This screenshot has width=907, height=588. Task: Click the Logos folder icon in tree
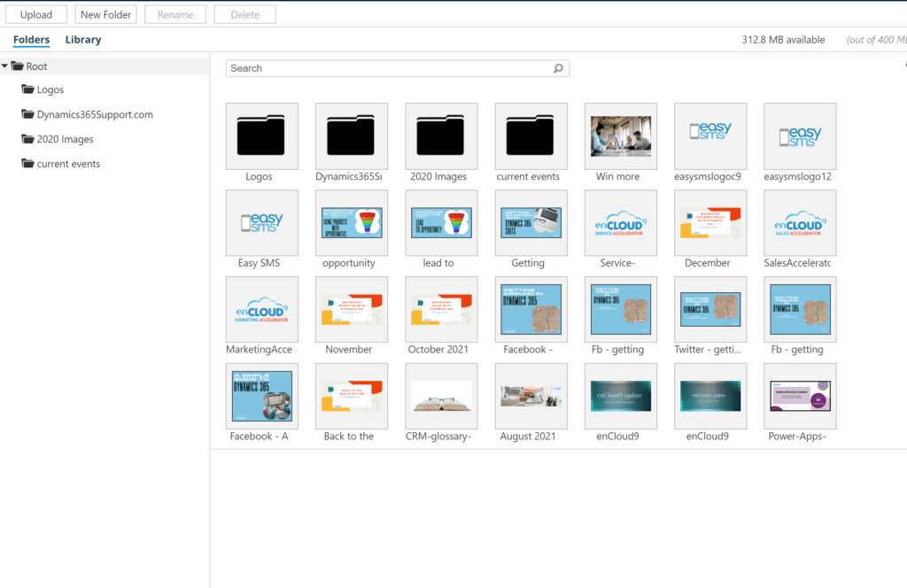[27, 89]
